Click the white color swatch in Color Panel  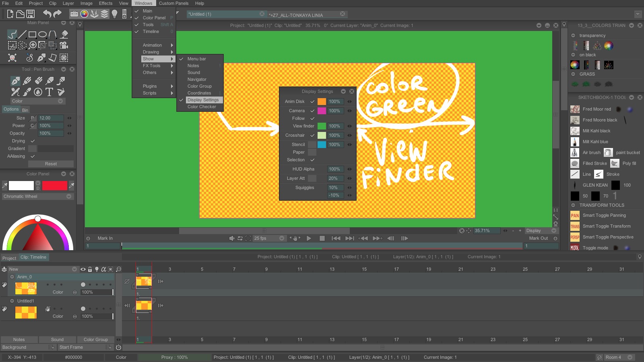[21, 185]
